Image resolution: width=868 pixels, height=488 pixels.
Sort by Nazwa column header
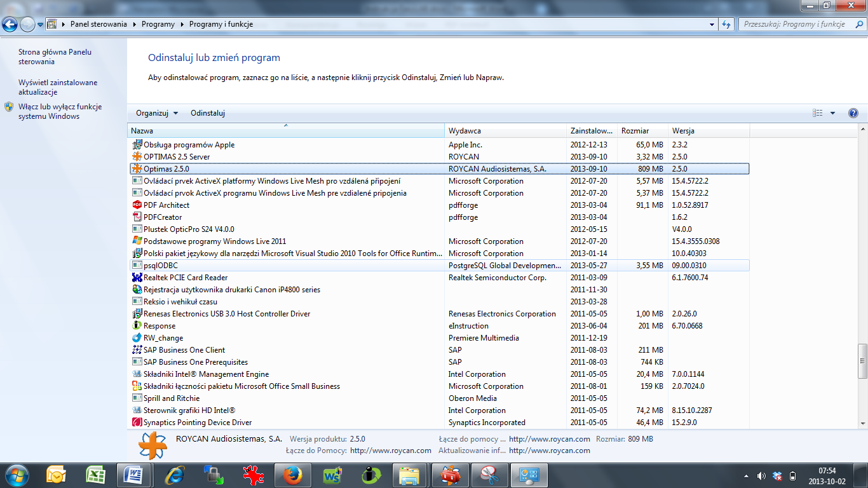click(285, 130)
